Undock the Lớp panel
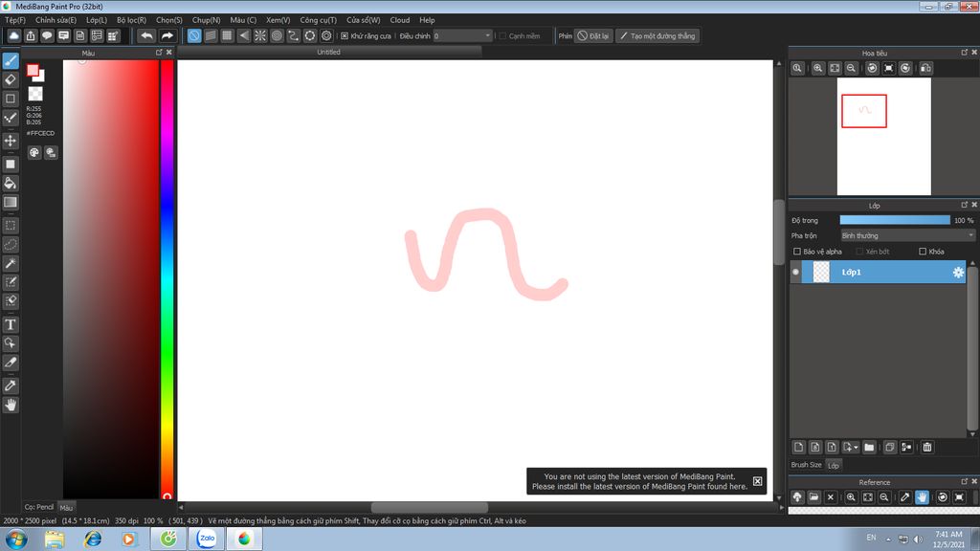Image resolution: width=980 pixels, height=551 pixels. 964,205
